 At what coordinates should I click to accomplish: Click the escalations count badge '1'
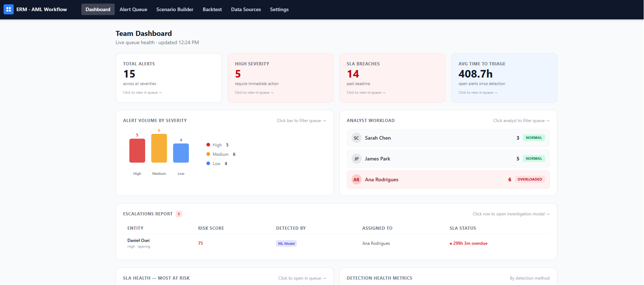click(x=179, y=214)
